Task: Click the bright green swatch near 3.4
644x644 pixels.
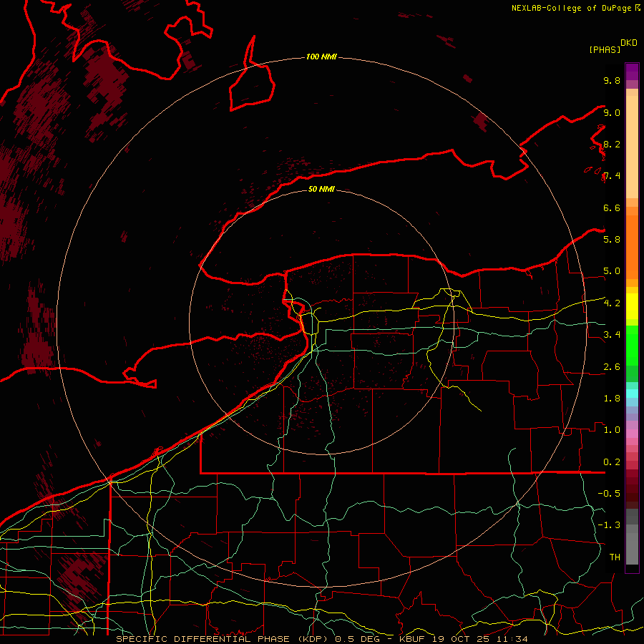Action: (x=632, y=335)
